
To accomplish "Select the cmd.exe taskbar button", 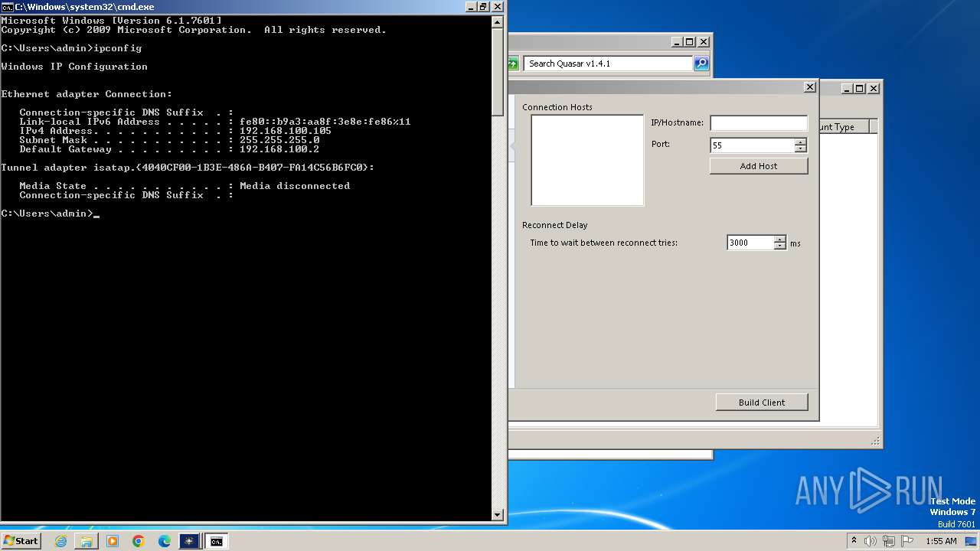I will 217,541.
